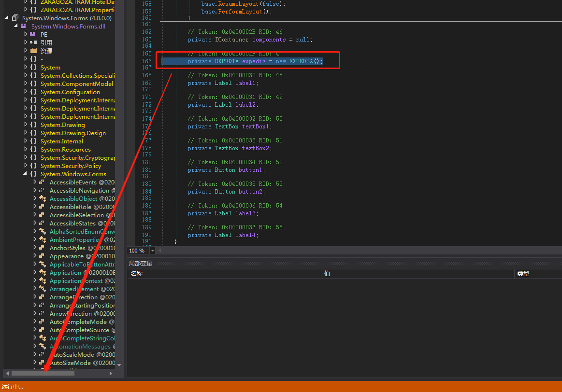
Task: Click the AmbientProperties class icon
Action: point(43,239)
